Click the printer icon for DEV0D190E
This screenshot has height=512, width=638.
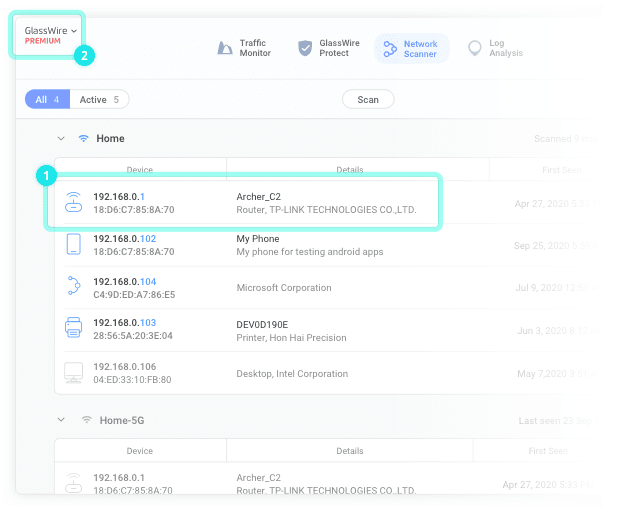click(x=73, y=329)
